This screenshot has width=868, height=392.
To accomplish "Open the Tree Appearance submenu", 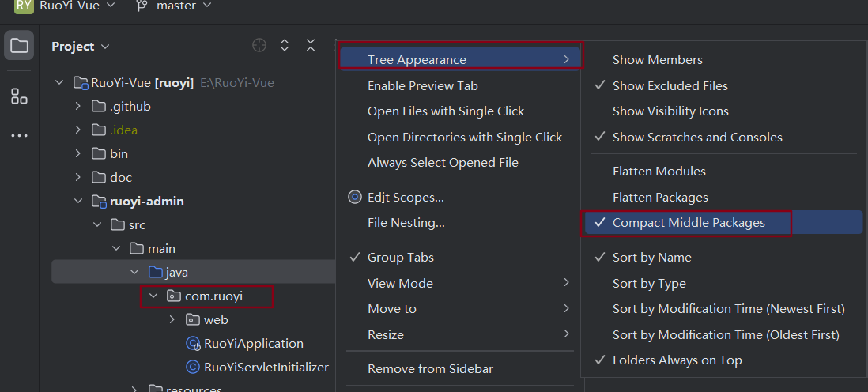I will coord(460,60).
